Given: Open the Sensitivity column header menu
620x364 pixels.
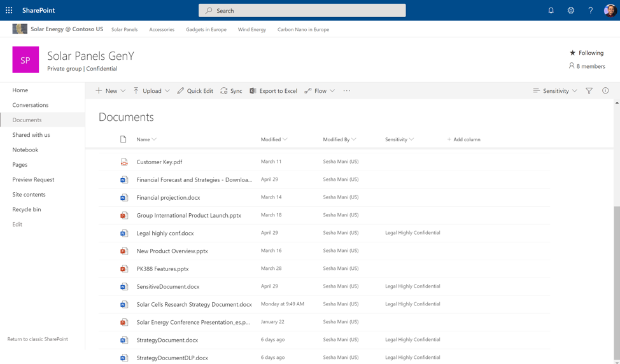Looking at the screenshot, I should [399, 139].
